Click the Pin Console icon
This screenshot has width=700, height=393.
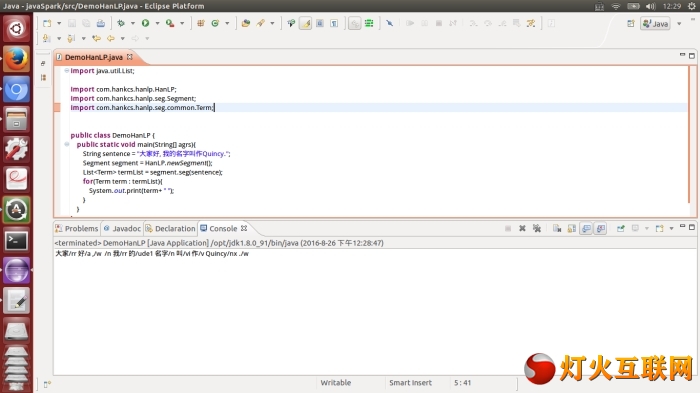621,228
